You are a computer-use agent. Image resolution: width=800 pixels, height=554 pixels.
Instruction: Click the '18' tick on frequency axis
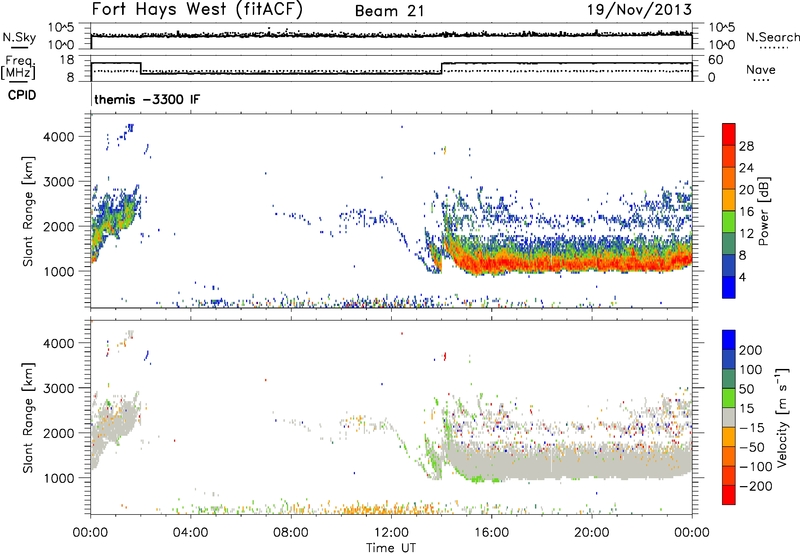[67, 60]
